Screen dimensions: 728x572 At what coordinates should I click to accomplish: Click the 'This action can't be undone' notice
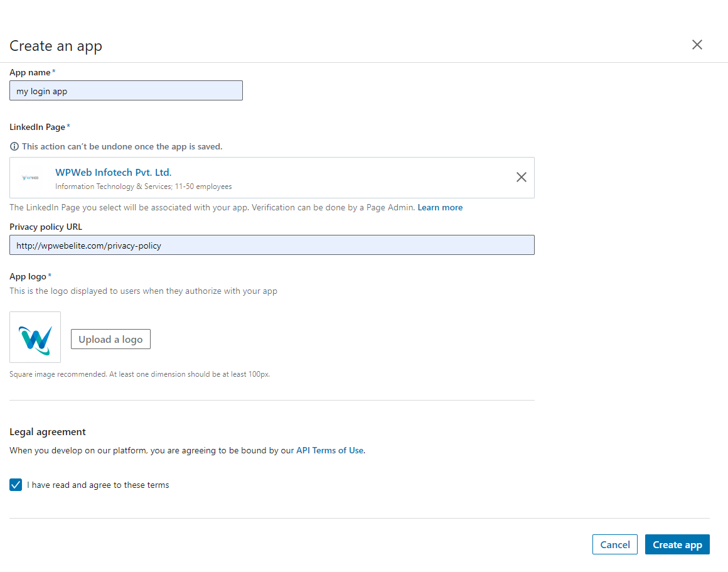[x=122, y=146]
